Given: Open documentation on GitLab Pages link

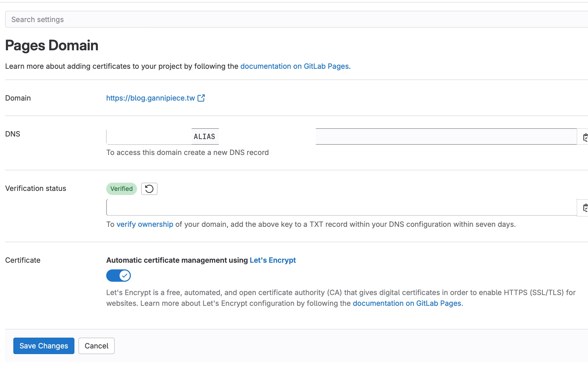Looking at the screenshot, I should tap(295, 66).
